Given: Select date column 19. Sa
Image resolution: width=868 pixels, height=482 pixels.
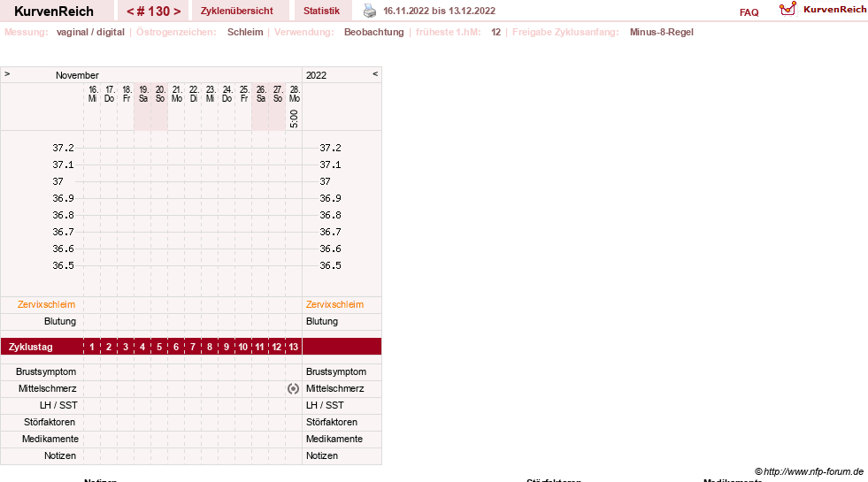Looking at the screenshot, I should coord(142,94).
